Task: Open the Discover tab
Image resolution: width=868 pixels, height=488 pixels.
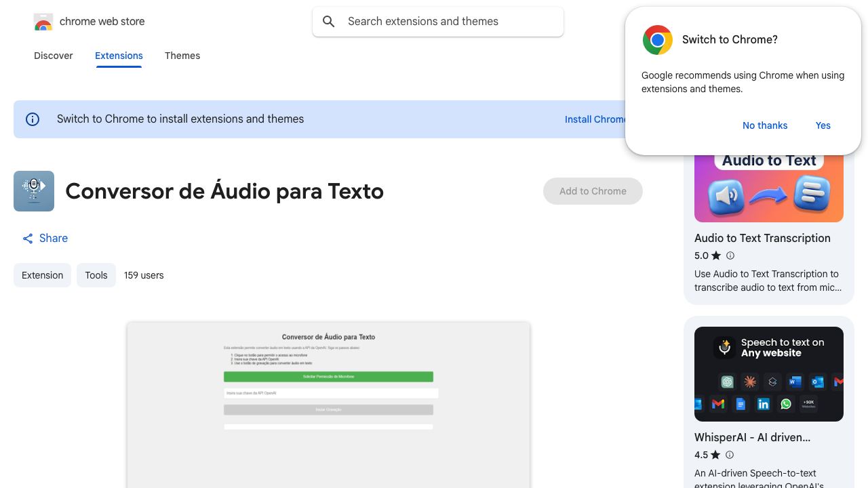Action: (x=54, y=56)
